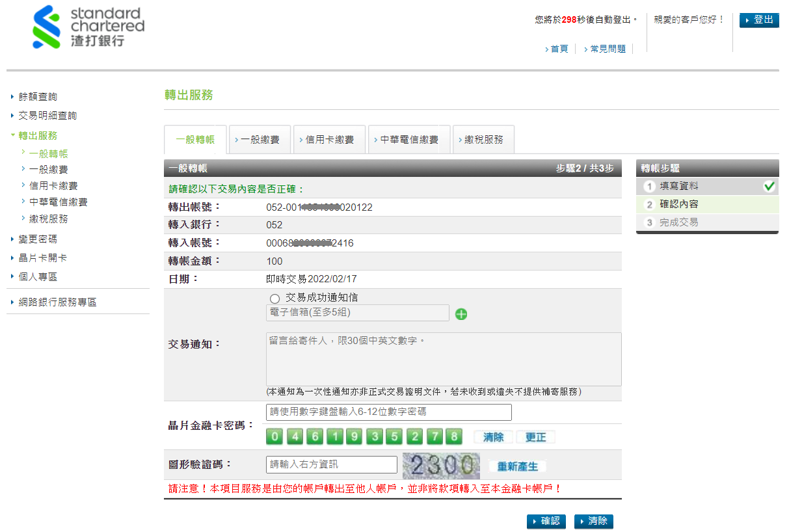Switch to the 一般繳費 tab

tap(260, 140)
